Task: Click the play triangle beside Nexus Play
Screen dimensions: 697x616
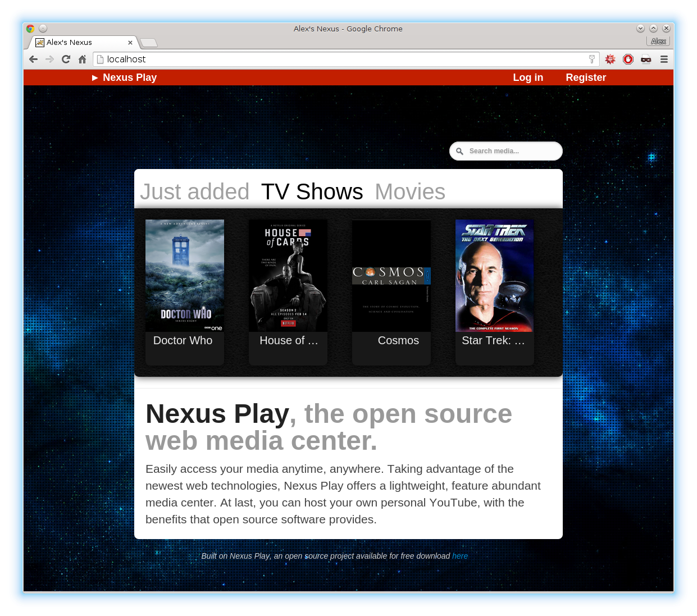Action: pos(95,77)
